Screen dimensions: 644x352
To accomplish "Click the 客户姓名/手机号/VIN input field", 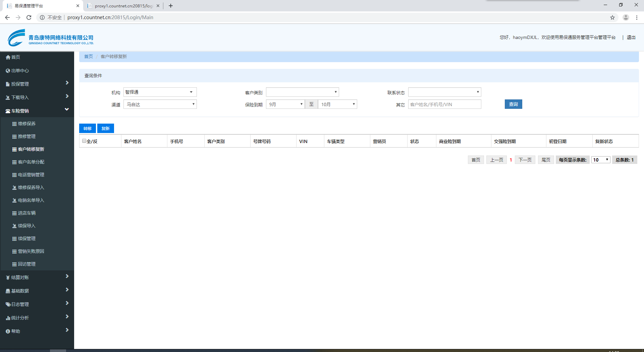I will coord(445,104).
